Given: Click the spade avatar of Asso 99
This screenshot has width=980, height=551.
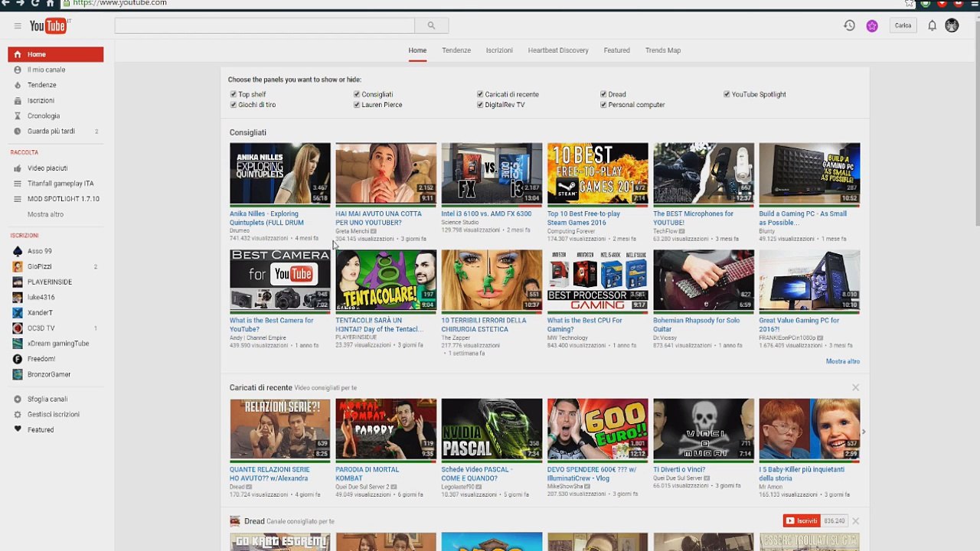Looking at the screenshot, I should [x=18, y=251].
